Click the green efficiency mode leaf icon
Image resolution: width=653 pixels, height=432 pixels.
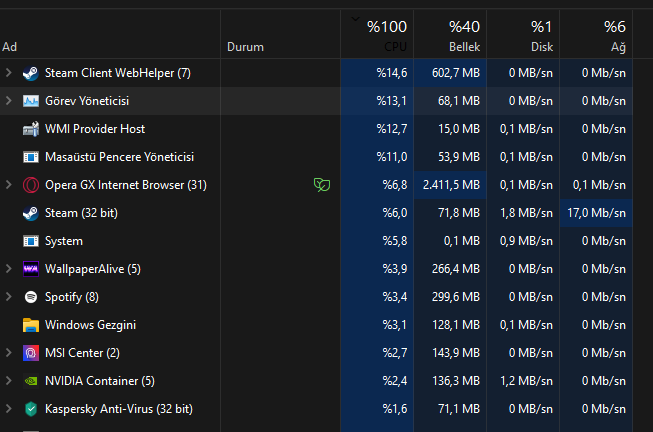pyautogui.click(x=322, y=185)
